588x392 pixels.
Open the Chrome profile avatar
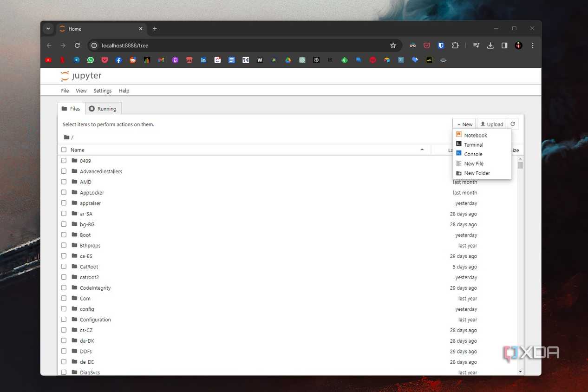click(x=519, y=46)
